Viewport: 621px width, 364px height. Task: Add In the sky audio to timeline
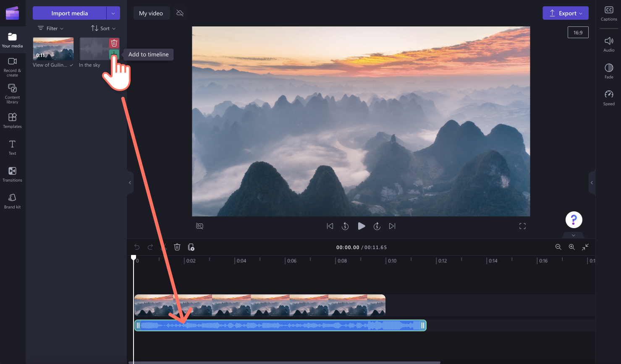(x=114, y=54)
